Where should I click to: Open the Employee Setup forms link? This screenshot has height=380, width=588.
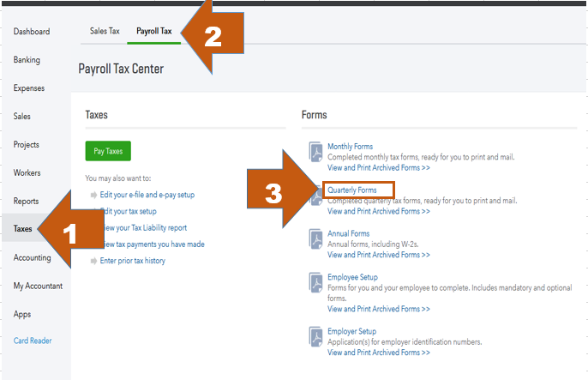[352, 277]
